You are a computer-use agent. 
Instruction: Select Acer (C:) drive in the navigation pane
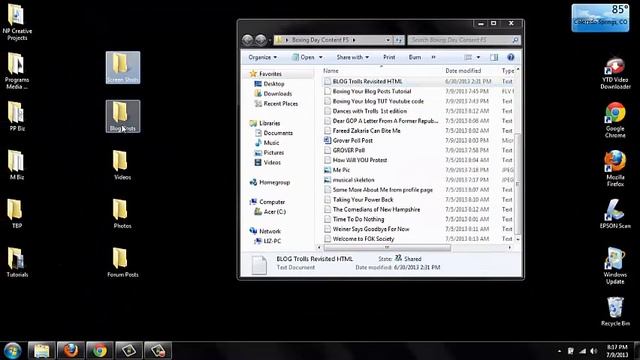click(270, 212)
